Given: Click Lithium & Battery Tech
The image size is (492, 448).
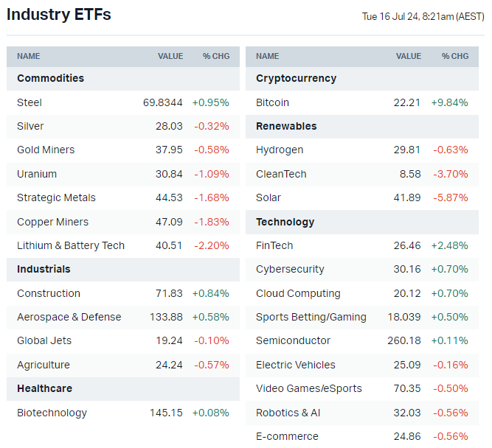Looking at the screenshot, I should [x=71, y=245].
